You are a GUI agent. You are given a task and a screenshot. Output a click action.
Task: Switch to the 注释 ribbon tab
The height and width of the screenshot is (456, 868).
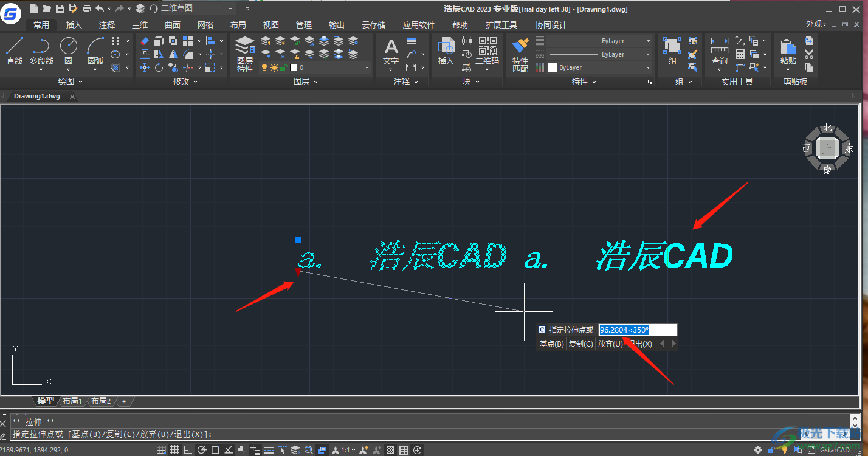(107, 25)
